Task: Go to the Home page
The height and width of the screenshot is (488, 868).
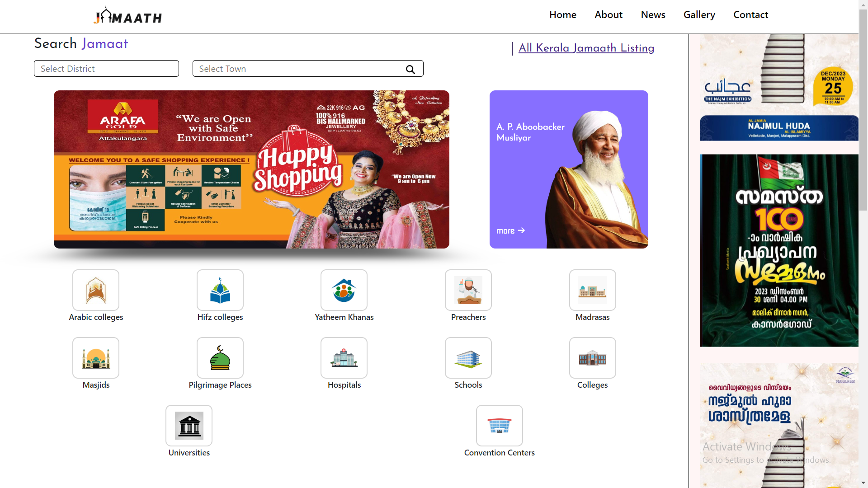Action: [x=563, y=15]
